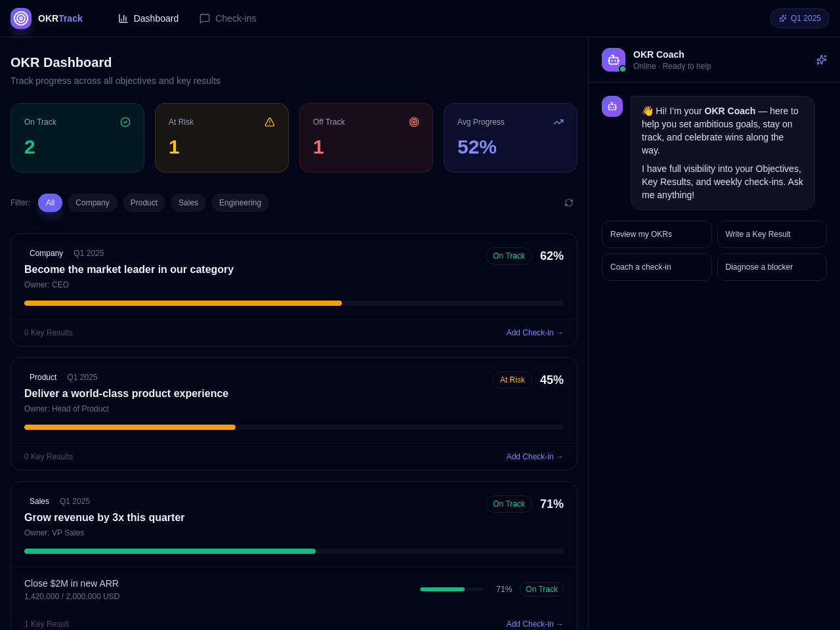Click Diagnose a blocker suggestion
840x630 pixels.
[x=772, y=267]
